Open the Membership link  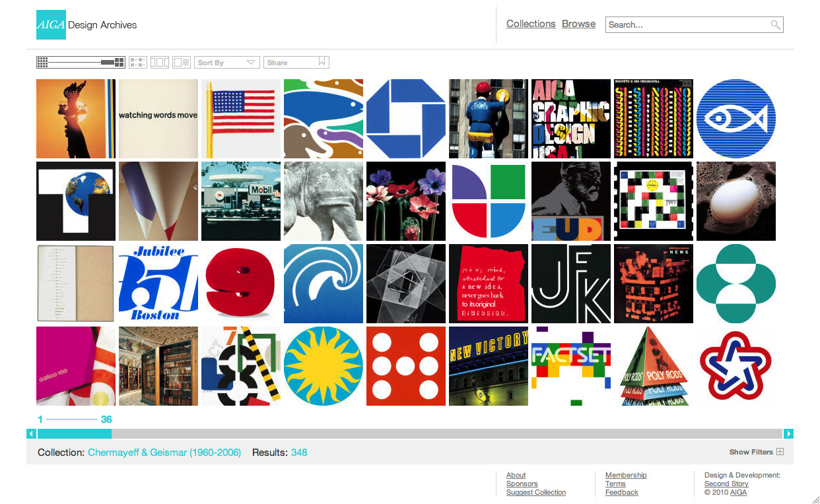[626, 475]
